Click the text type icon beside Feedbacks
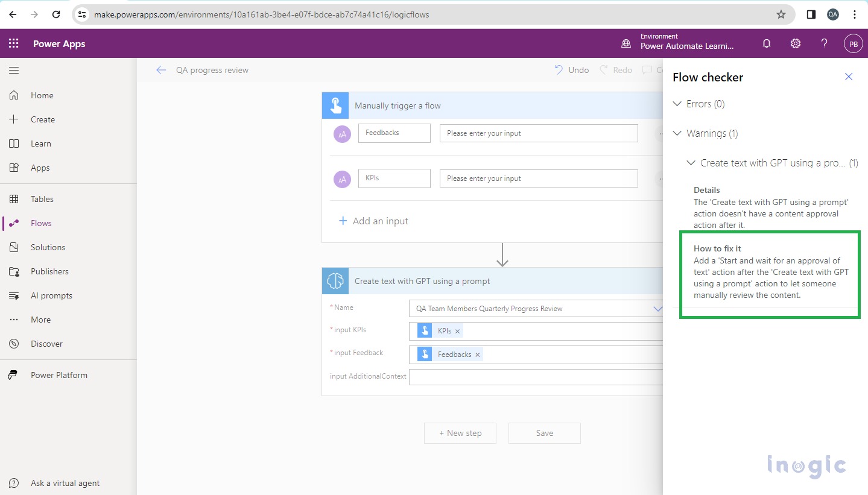This screenshot has height=495, width=868. [342, 134]
